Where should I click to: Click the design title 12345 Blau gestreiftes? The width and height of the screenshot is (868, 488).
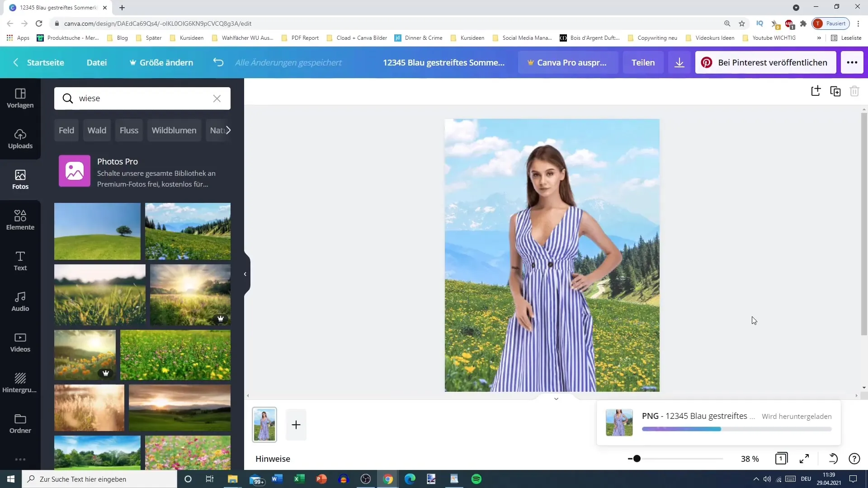[x=443, y=62]
